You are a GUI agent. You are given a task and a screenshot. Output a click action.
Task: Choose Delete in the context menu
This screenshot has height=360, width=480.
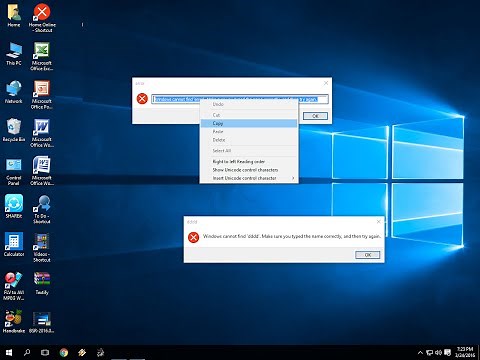pos(249,140)
